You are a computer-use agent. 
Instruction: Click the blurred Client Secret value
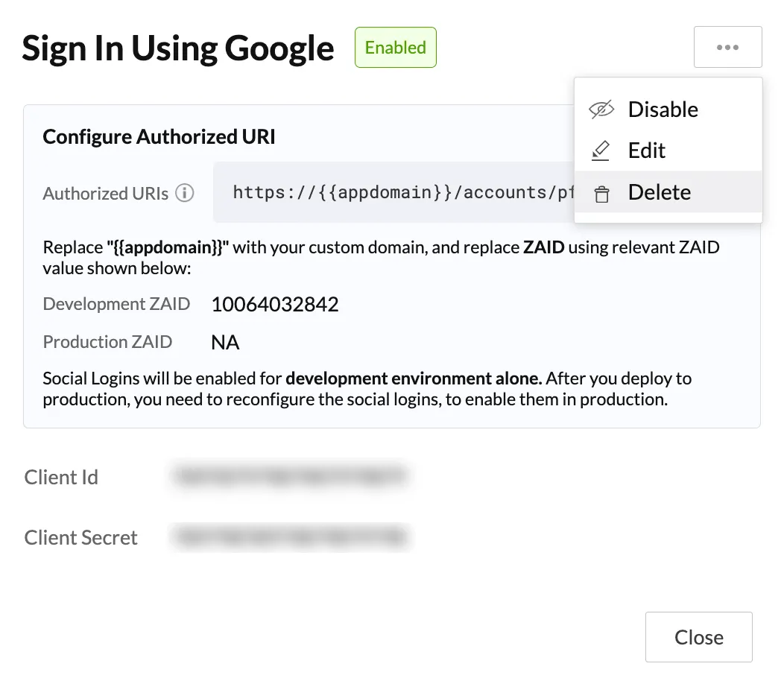tap(291, 537)
